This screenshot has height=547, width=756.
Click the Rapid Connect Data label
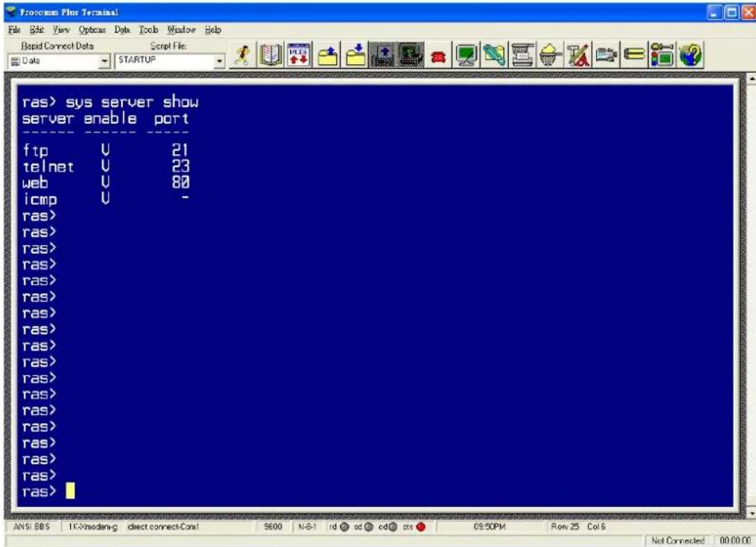pos(57,47)
